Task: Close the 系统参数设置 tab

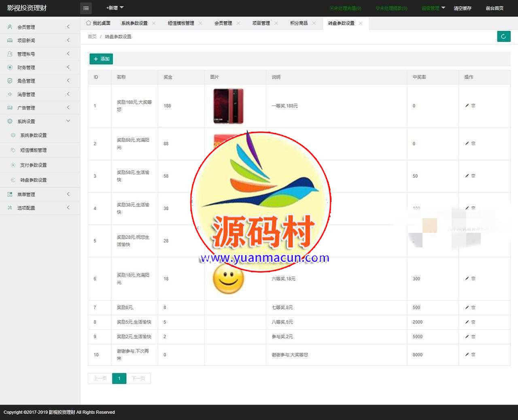Action: point(154,23)
